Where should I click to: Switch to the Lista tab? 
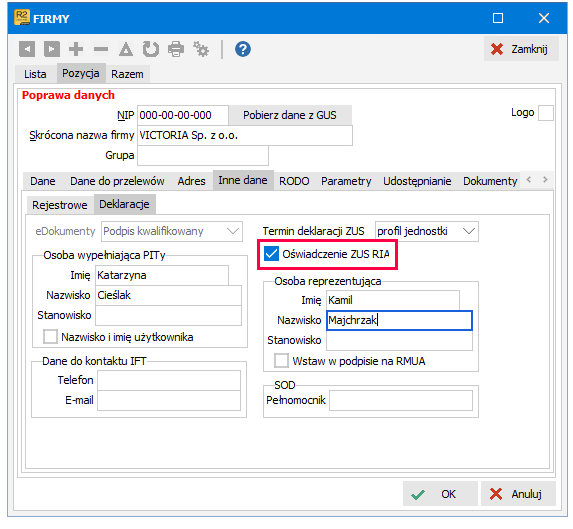point(35,74)
